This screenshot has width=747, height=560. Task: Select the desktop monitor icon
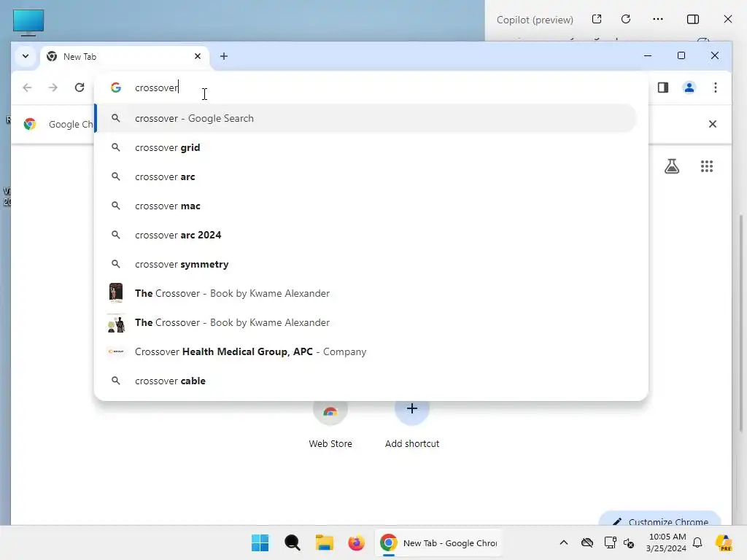click(x=28, y=23)
